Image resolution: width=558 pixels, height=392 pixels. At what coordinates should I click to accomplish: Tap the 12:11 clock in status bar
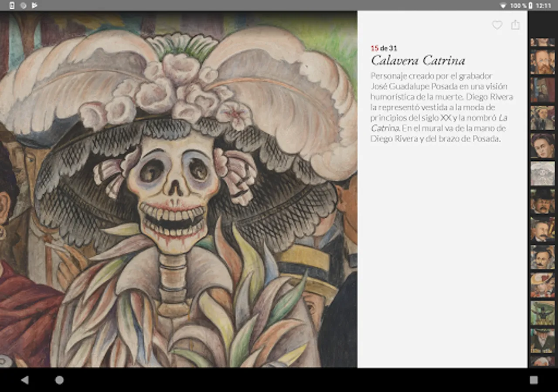544,6
